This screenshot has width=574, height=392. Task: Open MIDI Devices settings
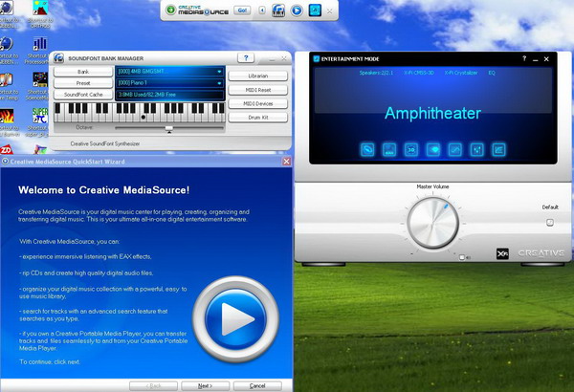tap(258, 103)
